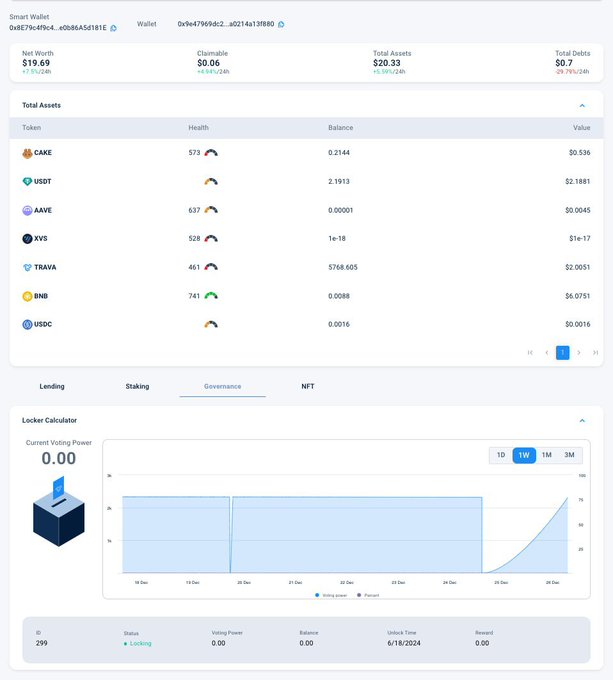Go to first page of assets
This screenshot has width=613, height=680.
[x=530, y=353]
